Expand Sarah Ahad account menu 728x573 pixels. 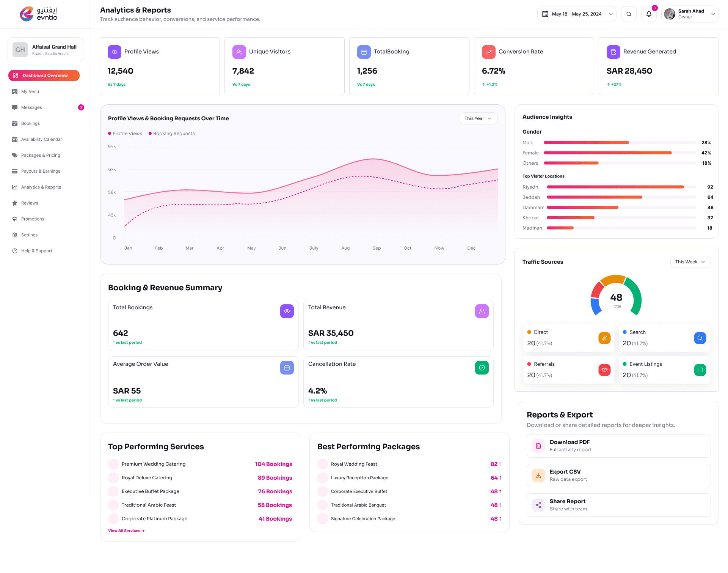690,14
